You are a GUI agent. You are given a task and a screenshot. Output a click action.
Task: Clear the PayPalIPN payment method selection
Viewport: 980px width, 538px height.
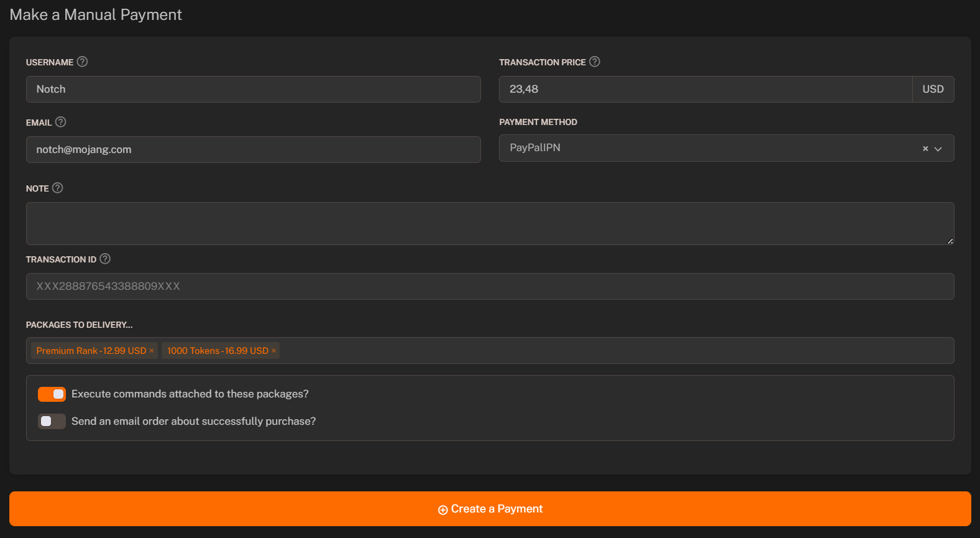(x=925, y=149)
